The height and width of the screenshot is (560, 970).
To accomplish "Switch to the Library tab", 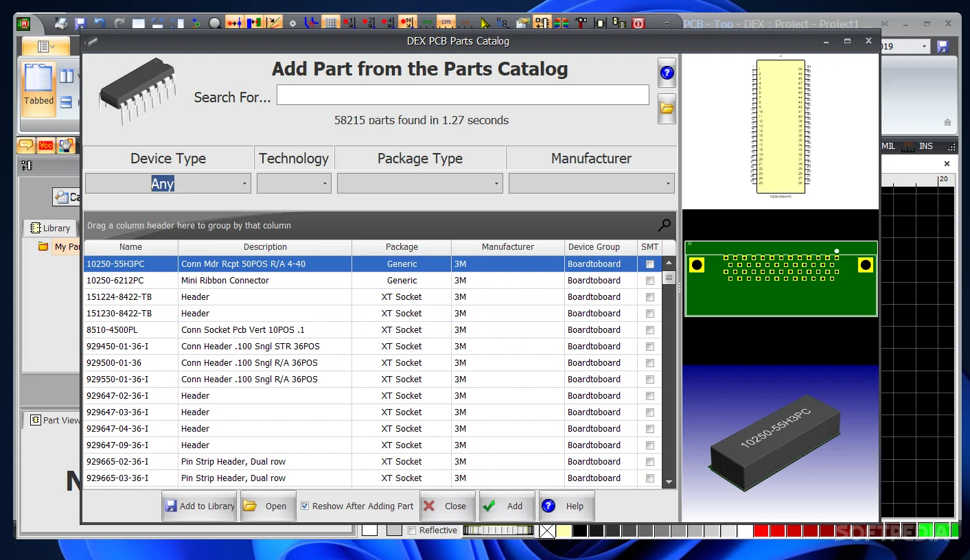I will 49,227.
